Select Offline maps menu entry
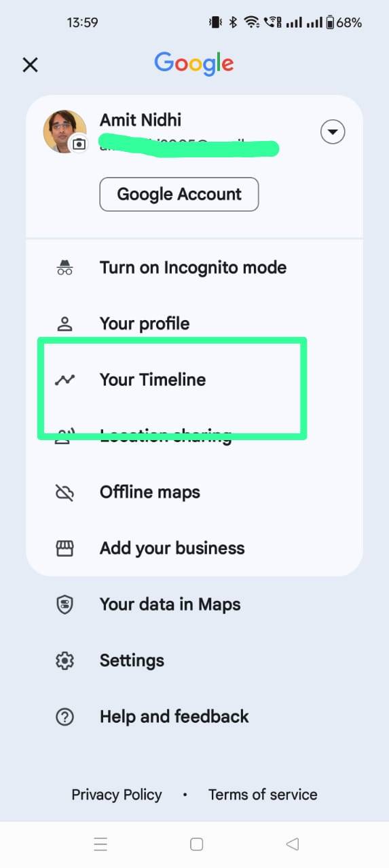This screenshot has width=389, height=868. click(x=194, y=492)
